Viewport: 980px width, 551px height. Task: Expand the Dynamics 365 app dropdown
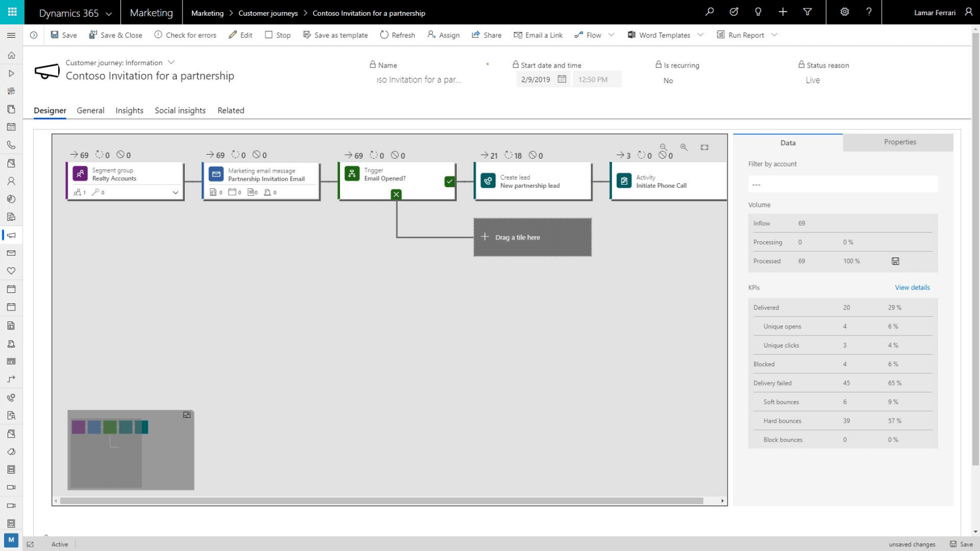[x=109, y=13]
